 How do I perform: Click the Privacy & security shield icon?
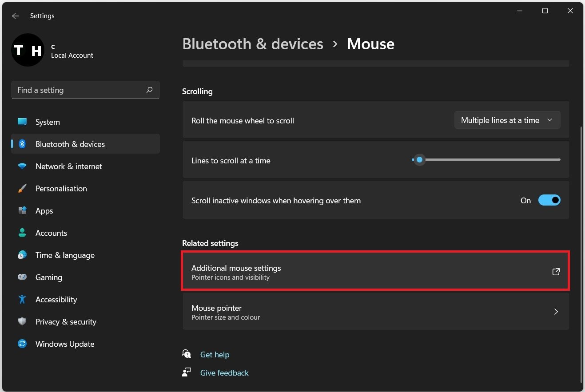pyautogui.click(x=22, y=321)
